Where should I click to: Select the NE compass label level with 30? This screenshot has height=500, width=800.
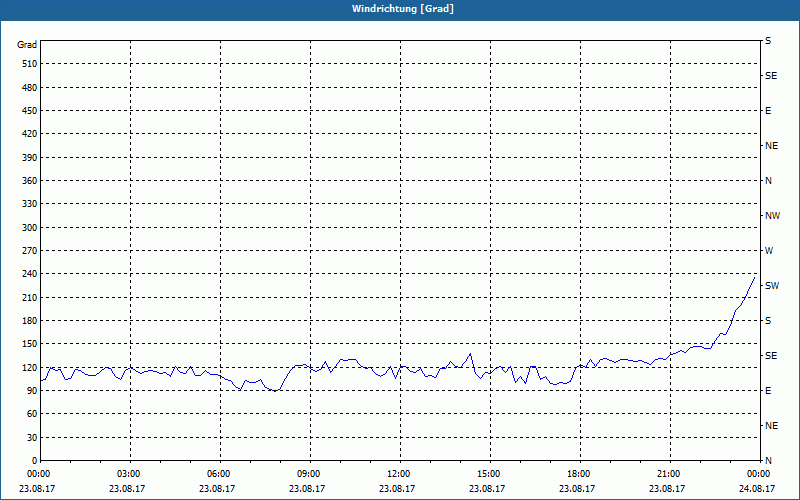[x=771, y=426]
